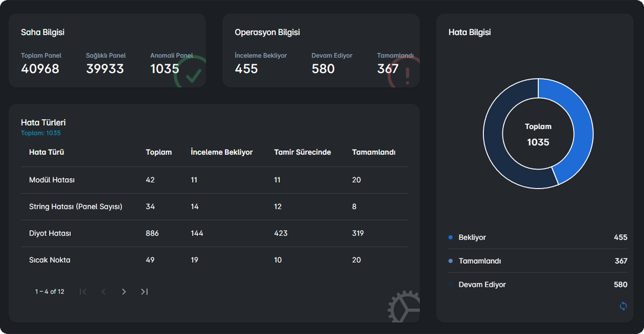Jump to last page of table

click(144, 292)
